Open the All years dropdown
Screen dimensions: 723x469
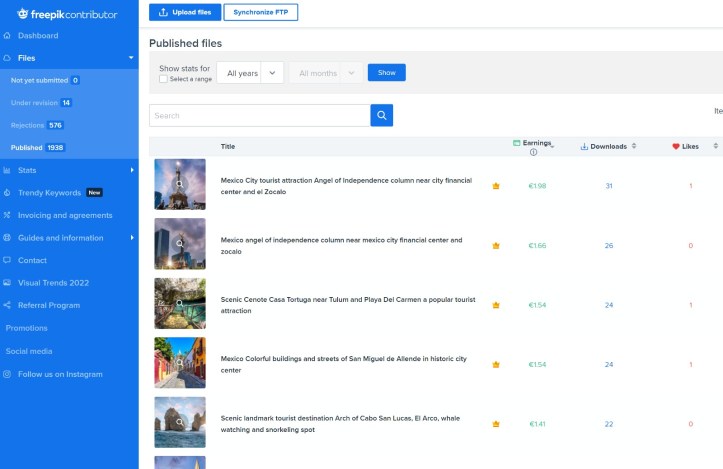[x=250, y=73]
